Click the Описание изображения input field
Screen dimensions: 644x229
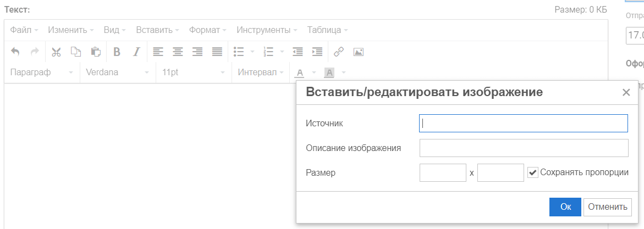(524, 148)
